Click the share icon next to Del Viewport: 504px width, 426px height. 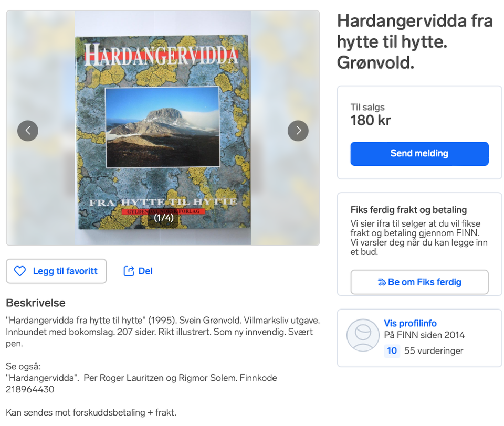pos(129,271)
